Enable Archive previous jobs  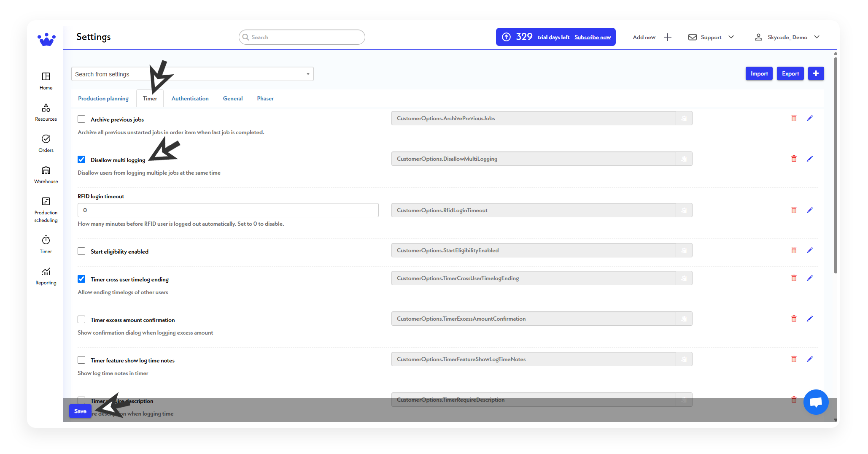81,119
